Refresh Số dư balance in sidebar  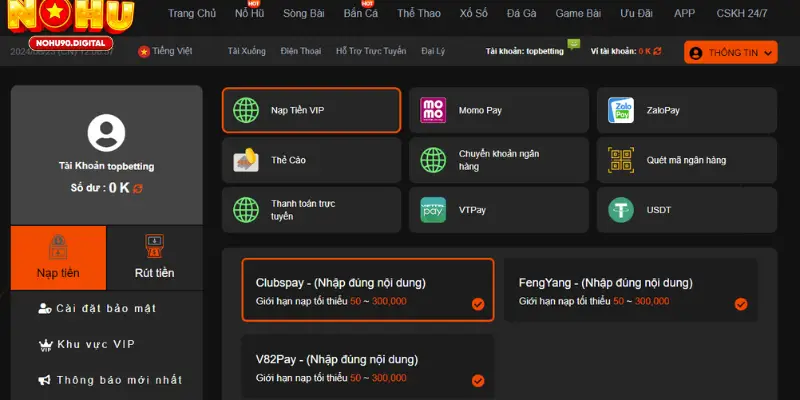point(138,189)
